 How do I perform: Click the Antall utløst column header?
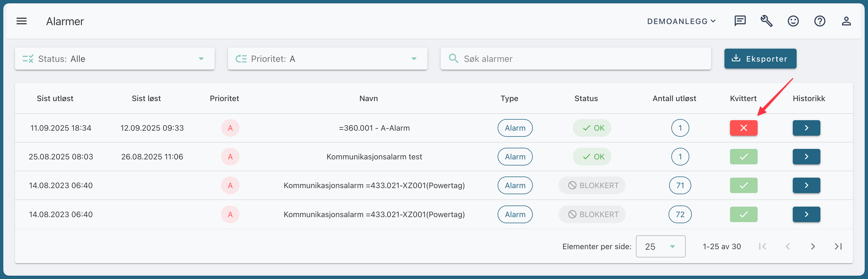(x=674, y=98)
